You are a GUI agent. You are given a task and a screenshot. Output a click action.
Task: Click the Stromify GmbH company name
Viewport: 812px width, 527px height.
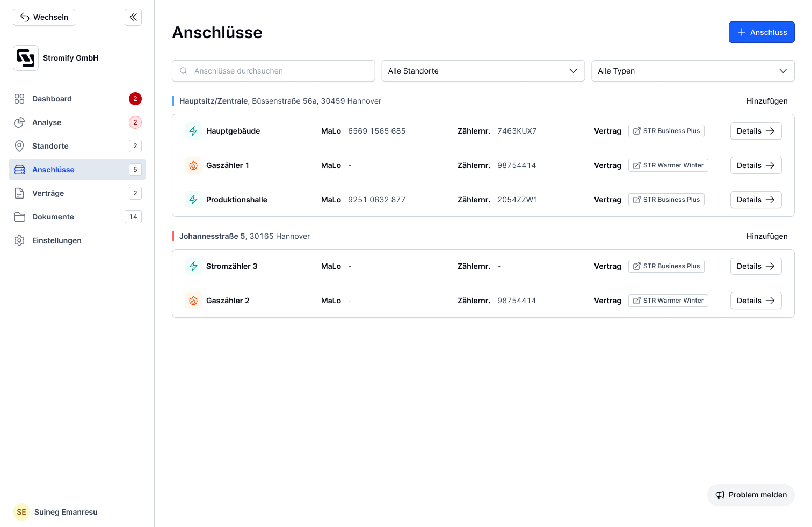click(71, 58)
